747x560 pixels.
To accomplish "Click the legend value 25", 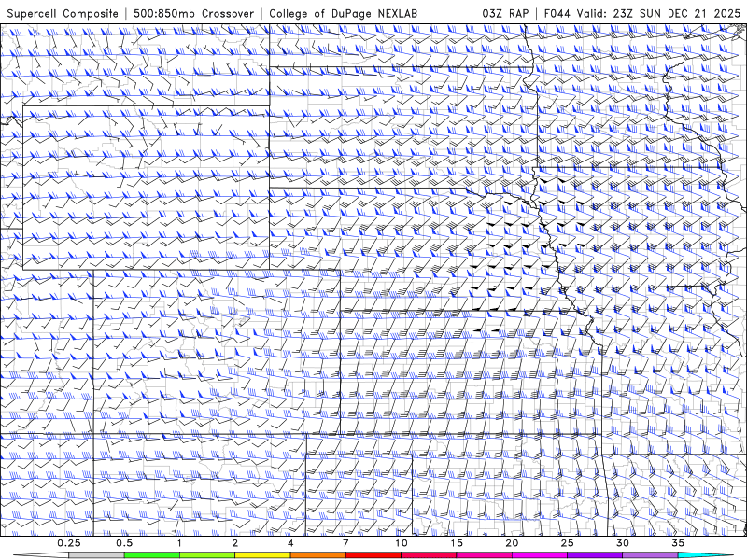I will pyautogui.click(x=567, y=543).
